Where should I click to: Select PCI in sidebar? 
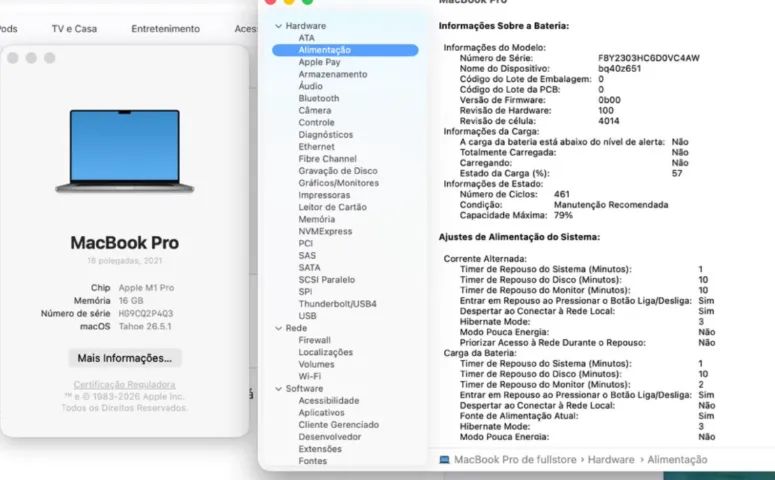pos(305,243)
